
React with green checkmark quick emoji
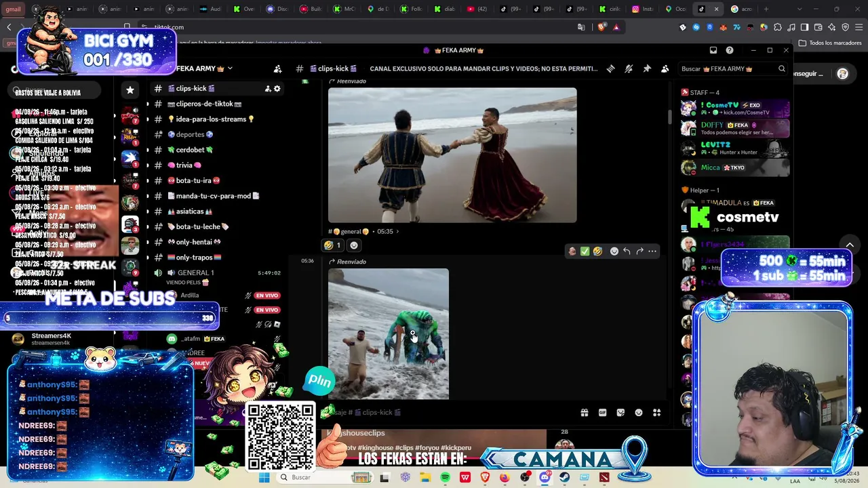tap(585, 251)
